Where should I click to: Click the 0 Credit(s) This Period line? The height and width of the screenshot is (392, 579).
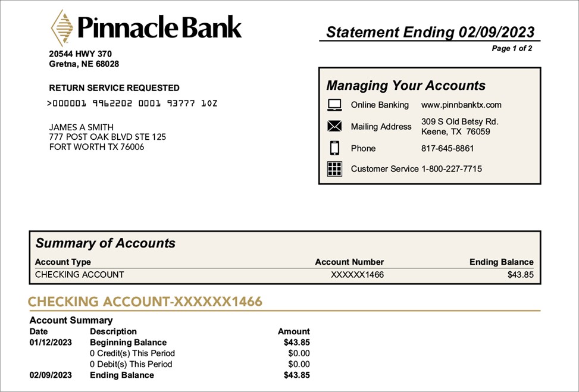pos(132,353)
